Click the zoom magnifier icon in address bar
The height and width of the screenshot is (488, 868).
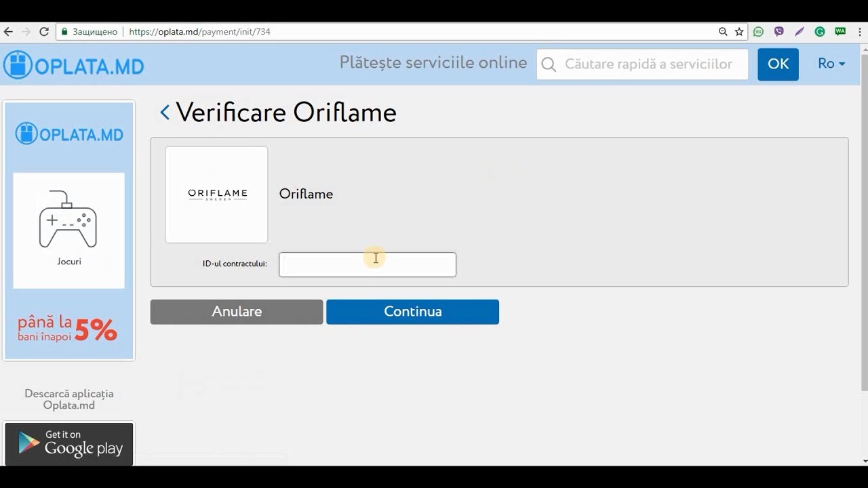pyautogui.click(x=724, y=32)
